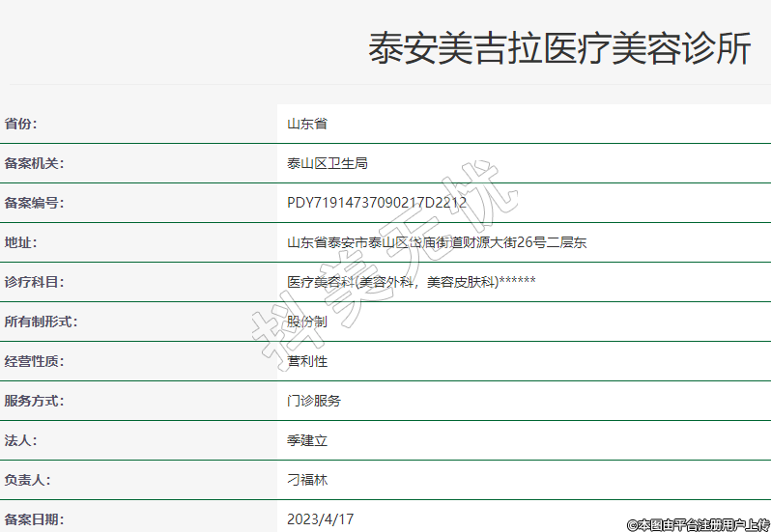Select the address text containing 财源大街26号
The height and width of the screenshot is (532, 771).
pos(437,242)
